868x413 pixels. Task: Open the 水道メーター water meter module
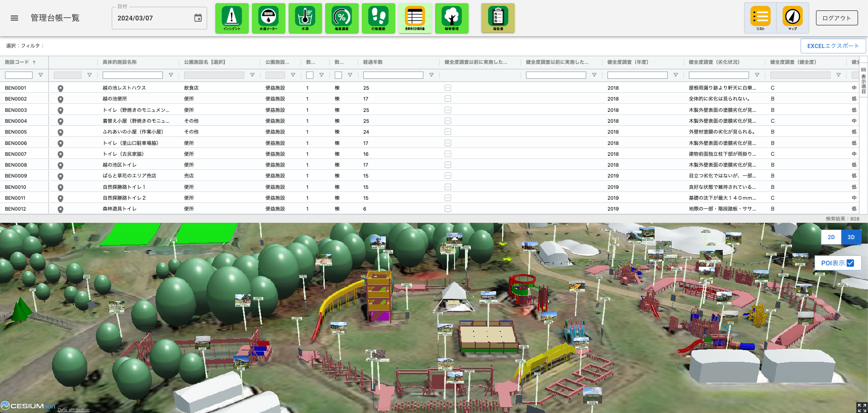[x=268, y=18]
